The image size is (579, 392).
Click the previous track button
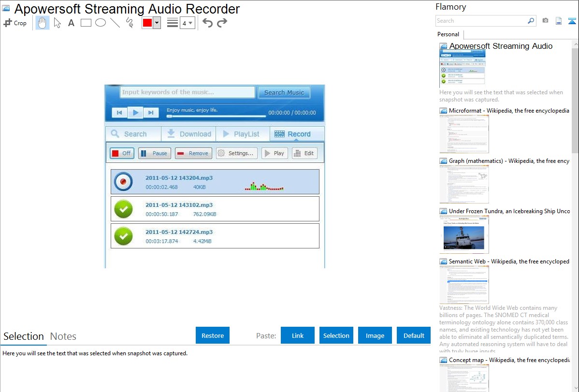pos(119,113)
